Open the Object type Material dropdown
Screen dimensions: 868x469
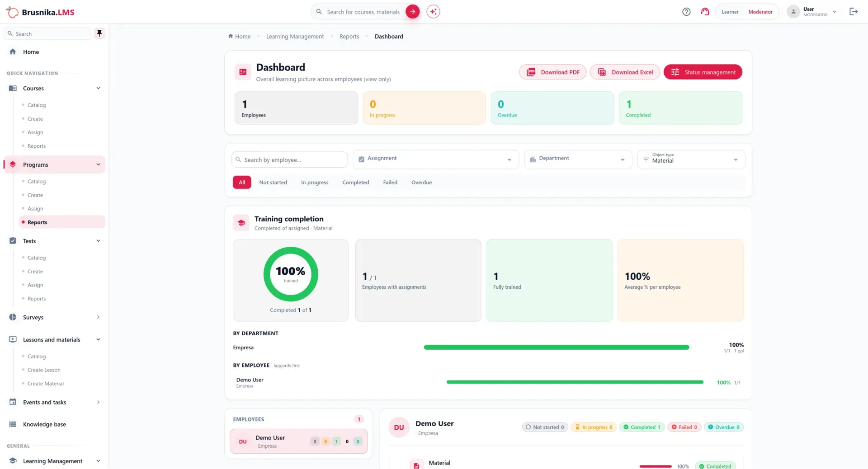coord(691,159)
